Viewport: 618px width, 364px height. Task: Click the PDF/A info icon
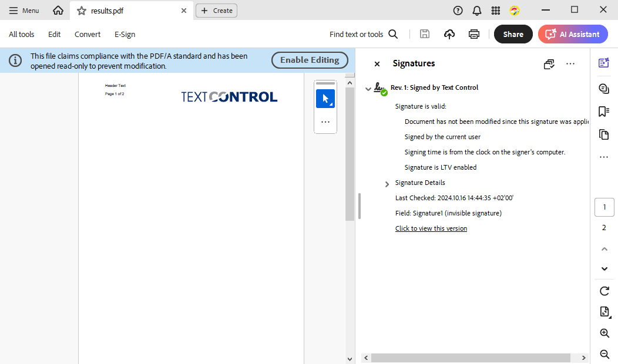coord(15,60)
